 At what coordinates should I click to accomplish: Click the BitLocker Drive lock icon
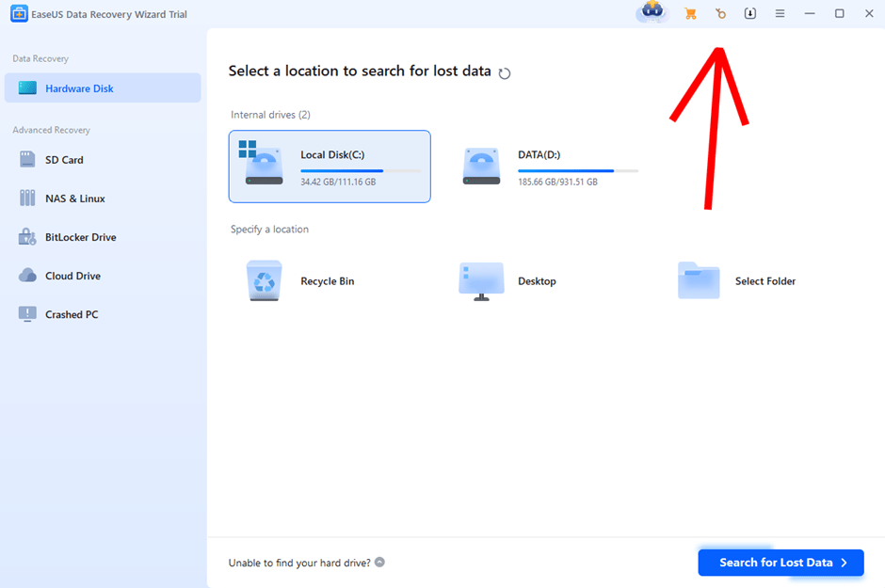[x=27, y=237]
